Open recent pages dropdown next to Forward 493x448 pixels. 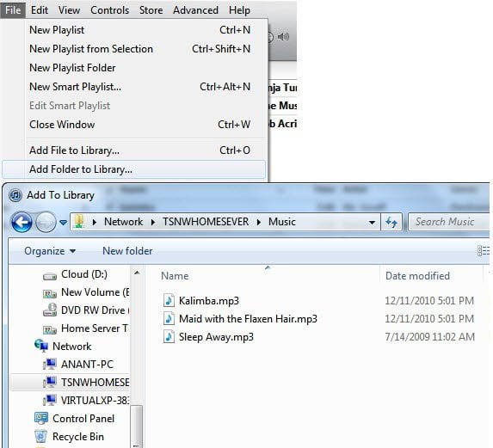coord(63,223)
